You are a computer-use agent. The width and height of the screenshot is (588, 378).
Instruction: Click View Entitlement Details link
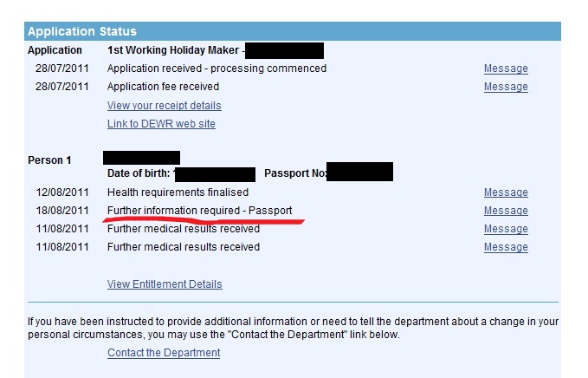[165, 284]
